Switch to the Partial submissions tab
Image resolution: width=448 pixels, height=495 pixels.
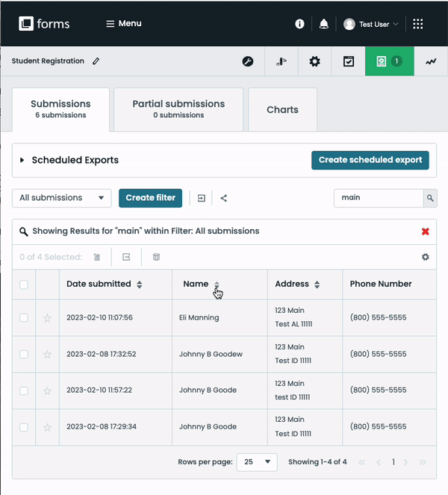(178, 109)
